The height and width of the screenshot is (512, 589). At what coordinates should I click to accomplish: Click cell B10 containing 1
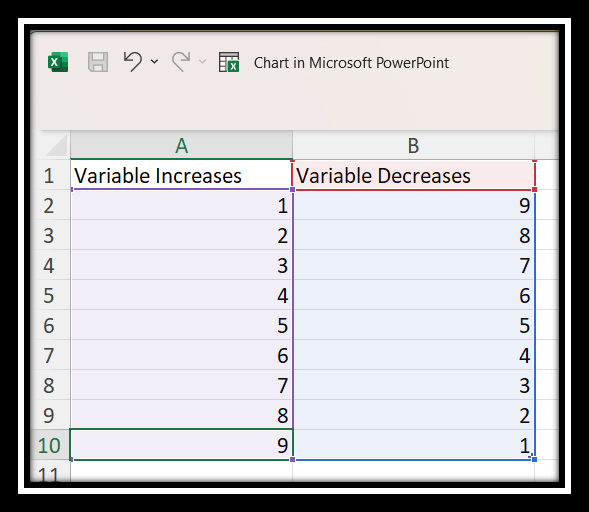(413, 445)
